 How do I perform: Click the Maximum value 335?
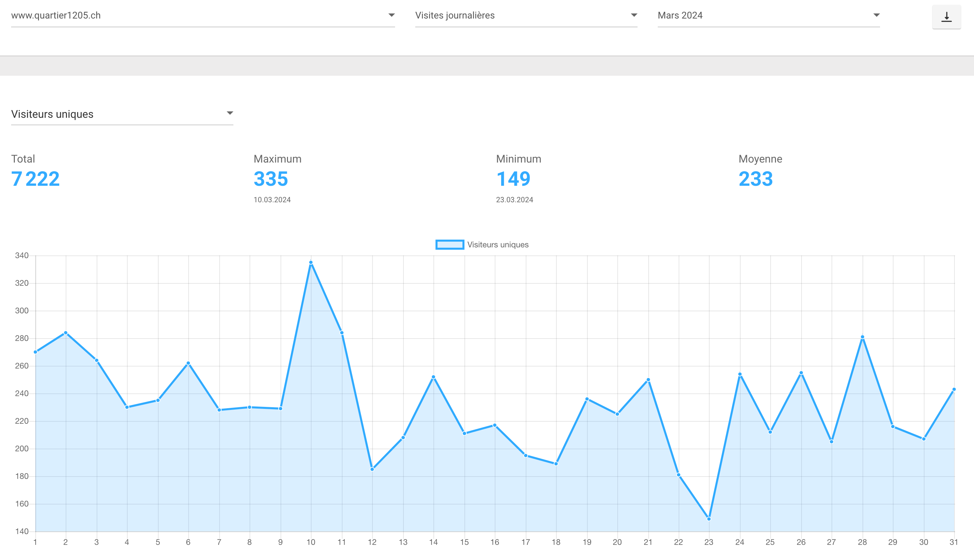(x=270, y=179)
